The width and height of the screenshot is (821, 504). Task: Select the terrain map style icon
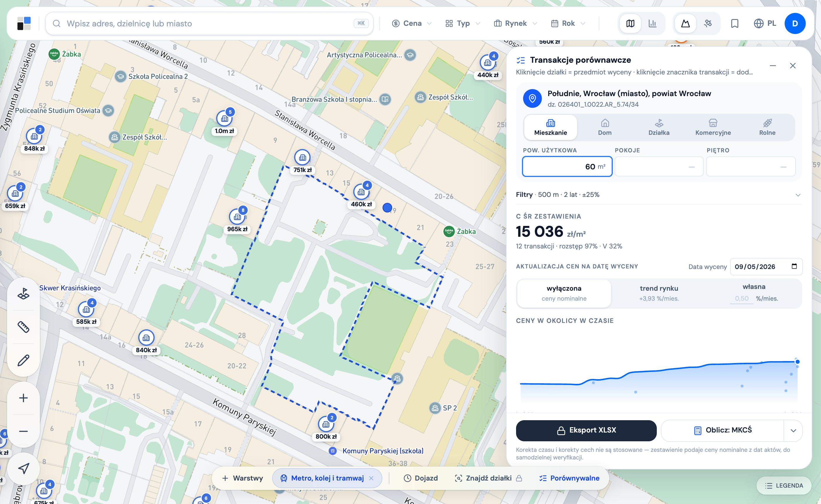coord(685,23)
